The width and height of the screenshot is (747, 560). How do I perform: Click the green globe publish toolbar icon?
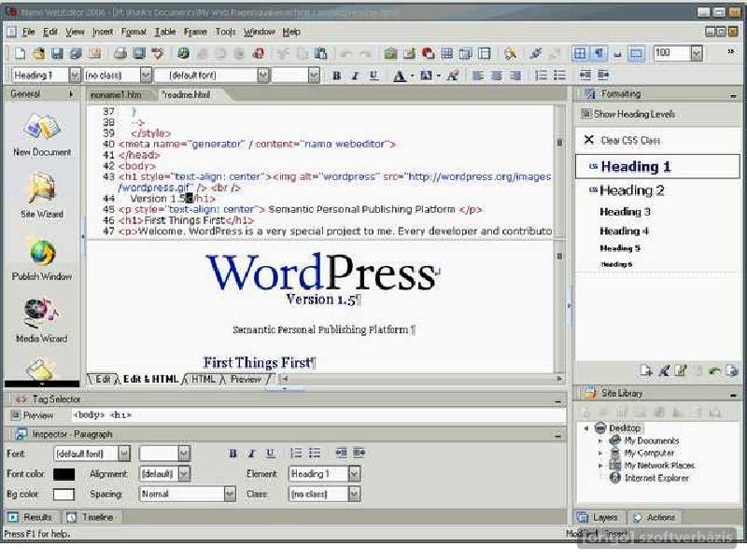[183, 53]
